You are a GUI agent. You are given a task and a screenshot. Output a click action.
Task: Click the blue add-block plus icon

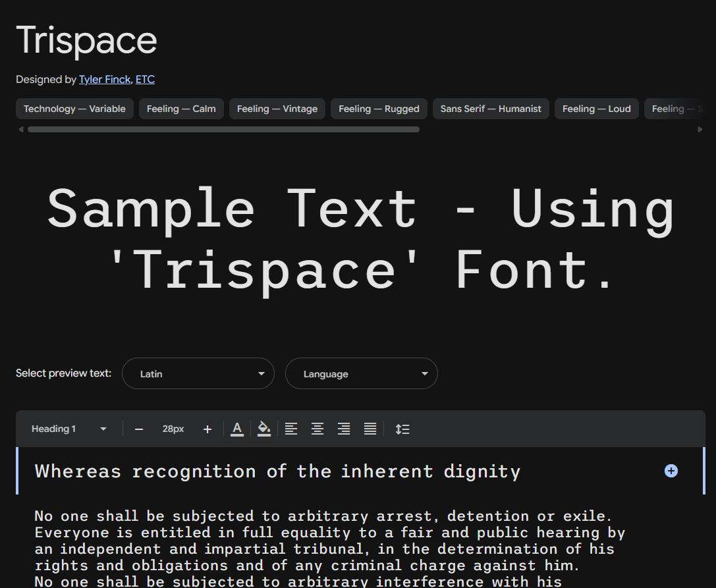pos(671,471)
